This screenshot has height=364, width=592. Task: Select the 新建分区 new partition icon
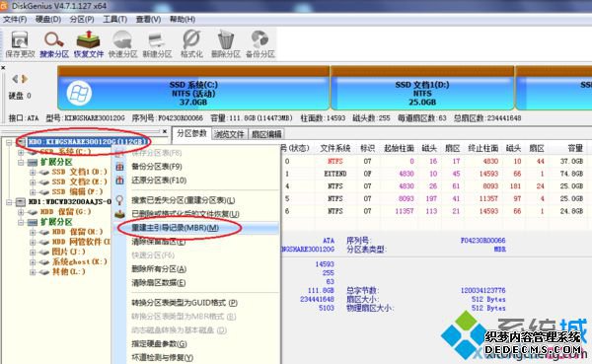point(157,44)
